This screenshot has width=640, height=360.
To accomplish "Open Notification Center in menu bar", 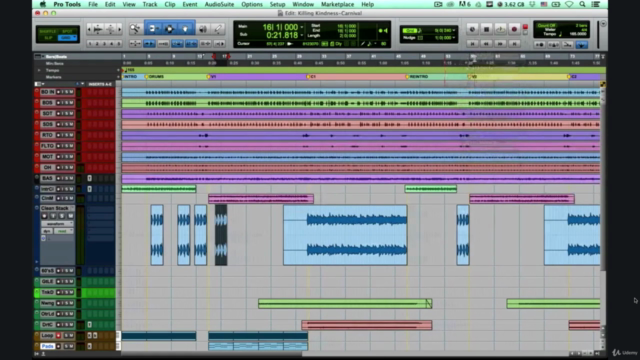I will [x=596, y=4].
